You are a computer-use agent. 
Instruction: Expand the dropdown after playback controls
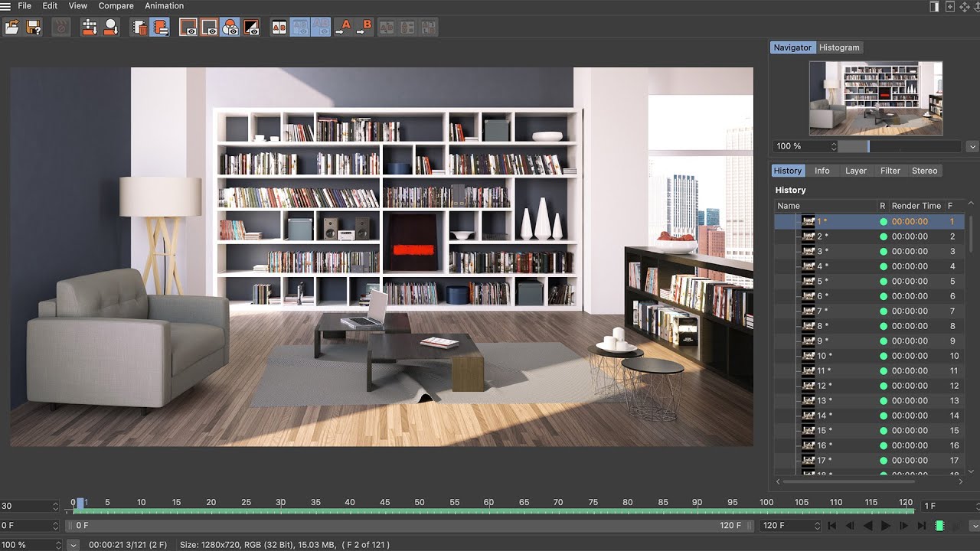pos(973,526)
